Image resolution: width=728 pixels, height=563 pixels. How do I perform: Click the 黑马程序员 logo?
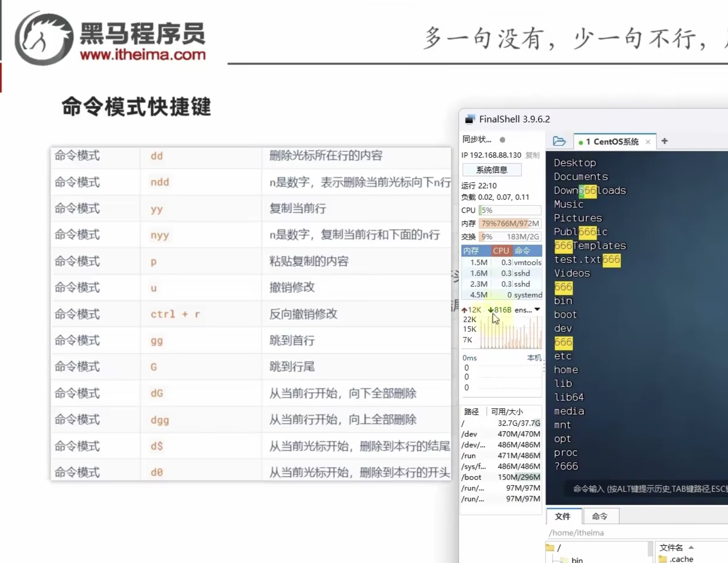point(110,38)
